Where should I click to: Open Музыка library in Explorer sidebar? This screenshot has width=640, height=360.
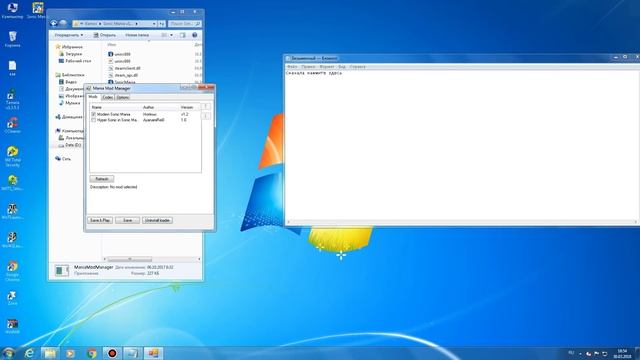coord(69,103)
